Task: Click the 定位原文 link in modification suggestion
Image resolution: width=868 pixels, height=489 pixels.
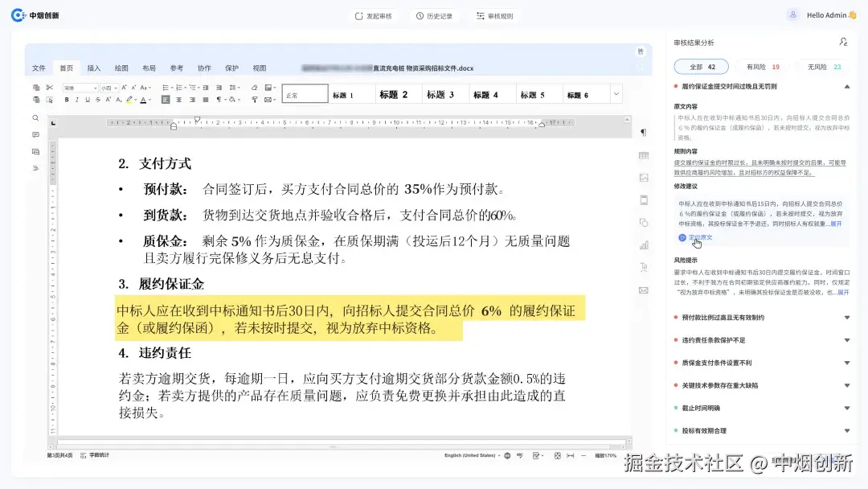Action: tap(696, 237)
